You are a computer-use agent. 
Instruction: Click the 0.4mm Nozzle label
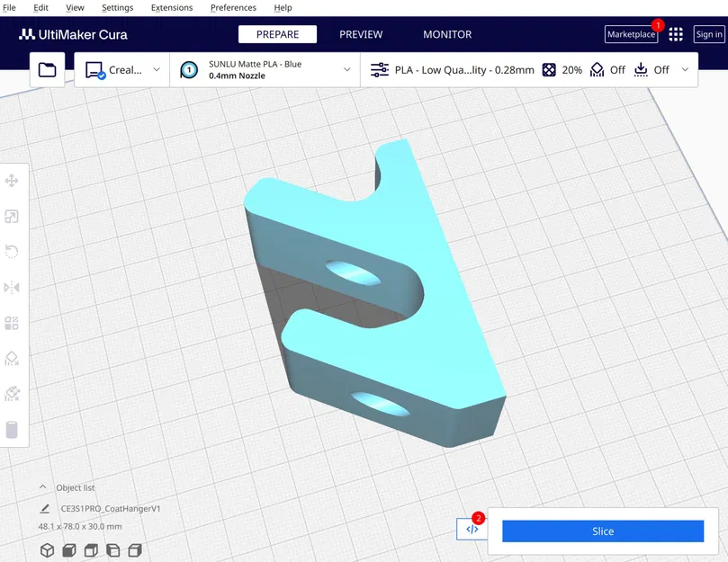pyautogui.click(x=237, y=76)
